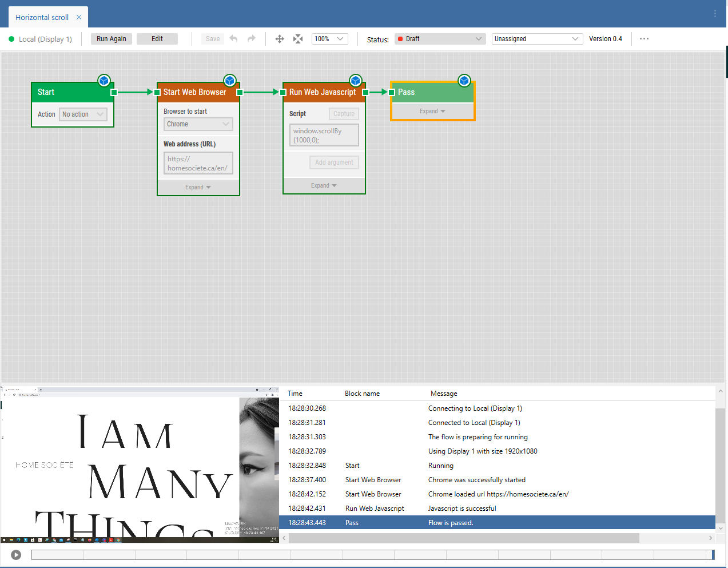Open the Unassigned assignee dropdown
The image size is (728, 568).
[536, 38]
